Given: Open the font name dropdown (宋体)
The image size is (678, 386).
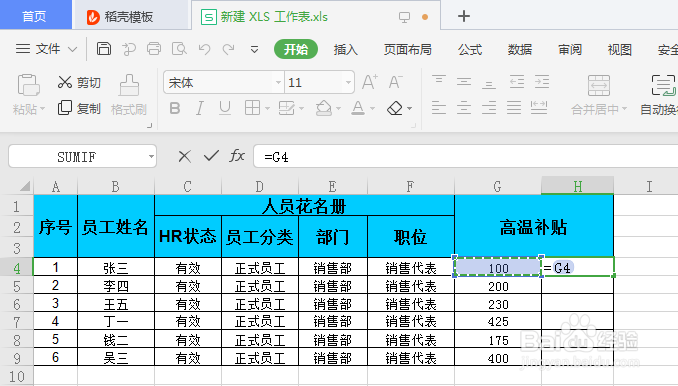Looking at the screenshot, I should (278, 82).
